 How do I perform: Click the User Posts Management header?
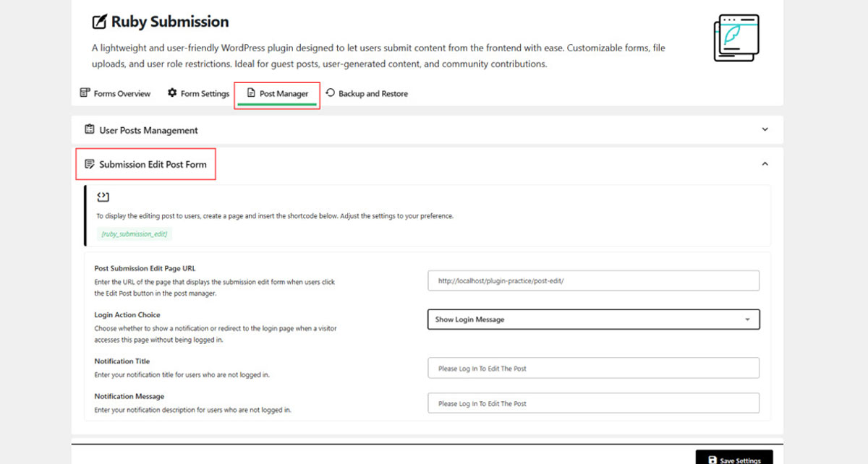tap(427, 130)
